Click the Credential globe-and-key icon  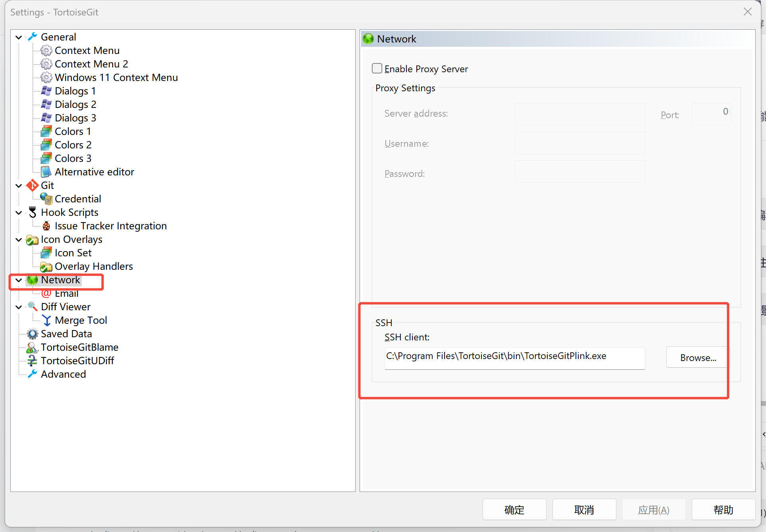46,199
